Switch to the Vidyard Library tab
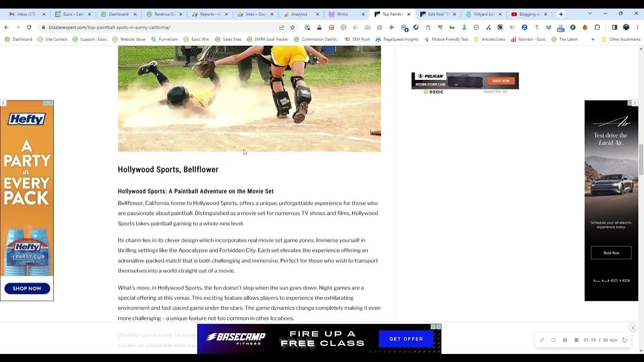Image resolution: width=644 pixels, height=362 pixels. [483, 14]
